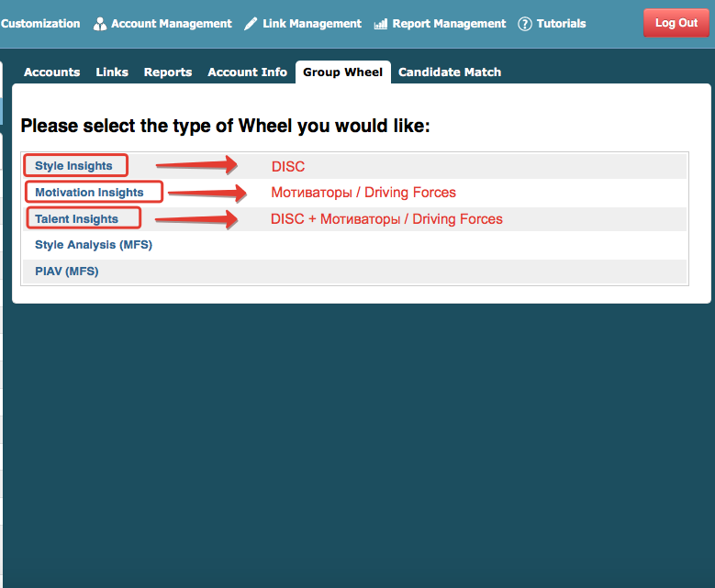Select the Group Wheel tab

tap(343, 72)
